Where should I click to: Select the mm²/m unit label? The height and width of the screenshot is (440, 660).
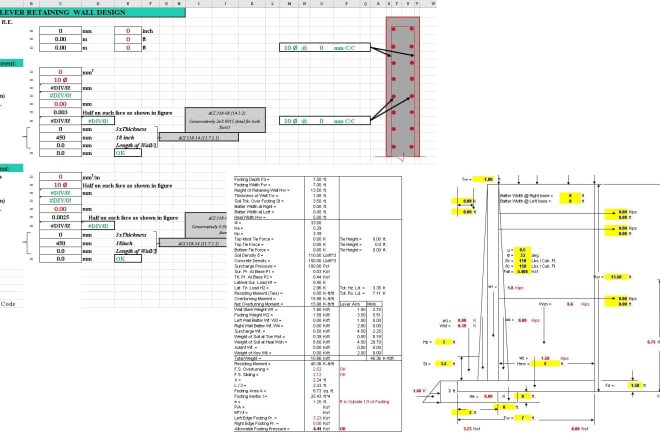pos(91,177)
